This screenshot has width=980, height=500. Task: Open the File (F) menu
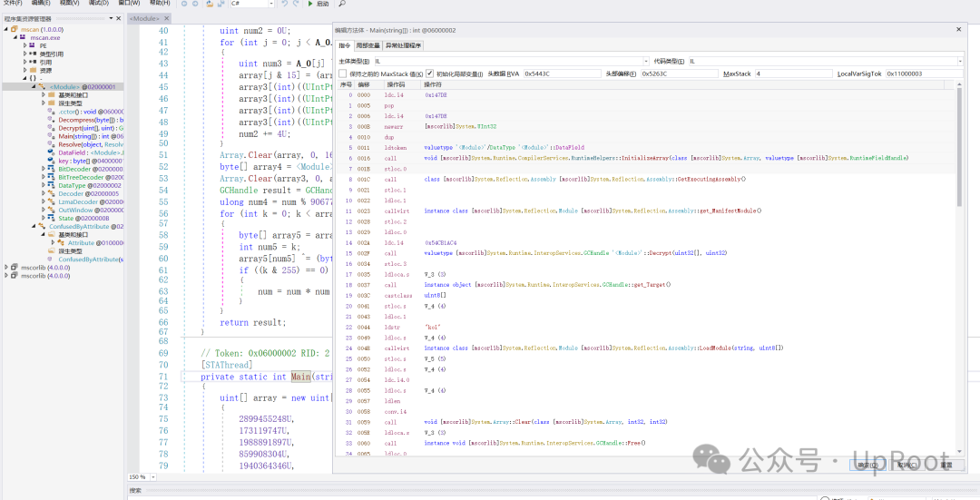click(x=13, y=3)
